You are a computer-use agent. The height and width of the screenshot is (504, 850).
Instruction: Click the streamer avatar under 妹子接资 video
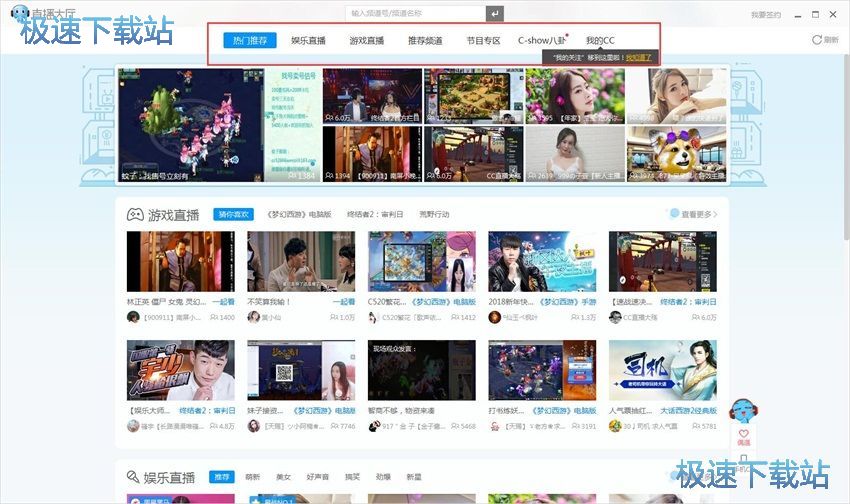coord(253,426)
